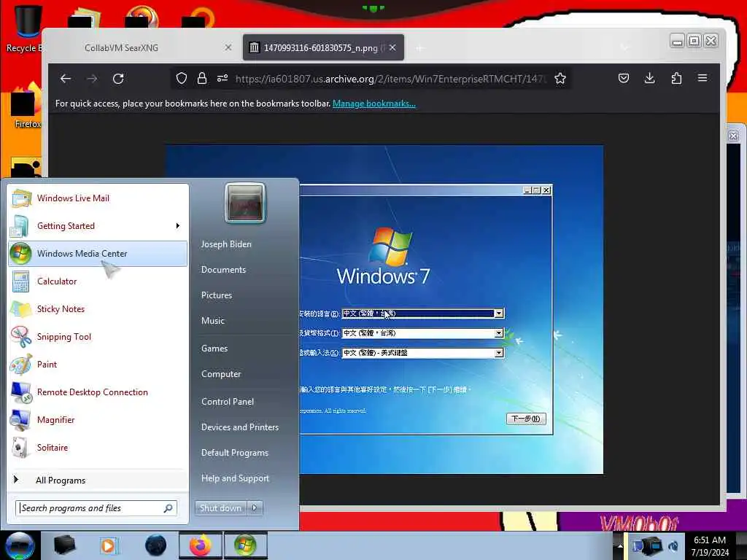
Task: Show hidden system tray icons
Action: (620, 545)
